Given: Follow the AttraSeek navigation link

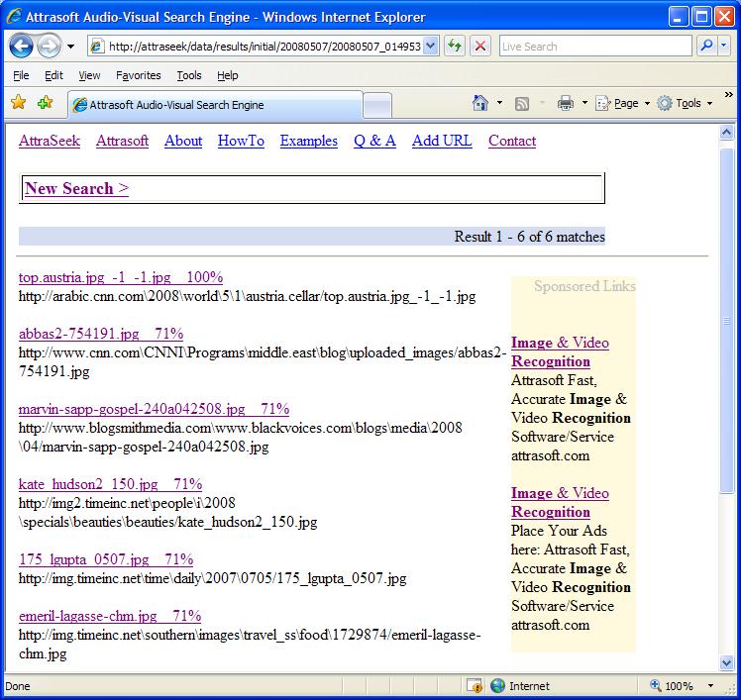Looking at the screenshot, I should 50,141.
